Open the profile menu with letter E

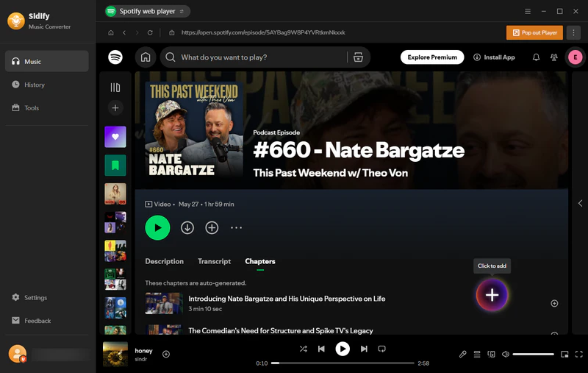[576, 57]
